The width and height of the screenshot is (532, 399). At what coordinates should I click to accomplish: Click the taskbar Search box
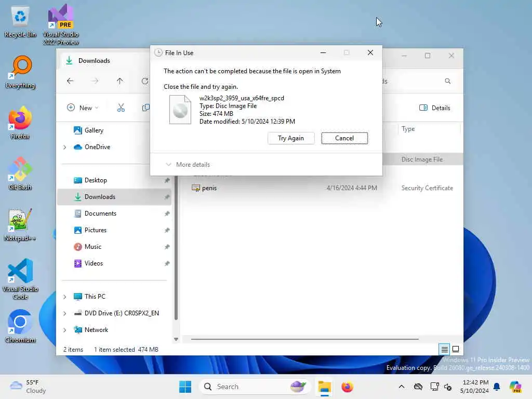coord(255,387)
